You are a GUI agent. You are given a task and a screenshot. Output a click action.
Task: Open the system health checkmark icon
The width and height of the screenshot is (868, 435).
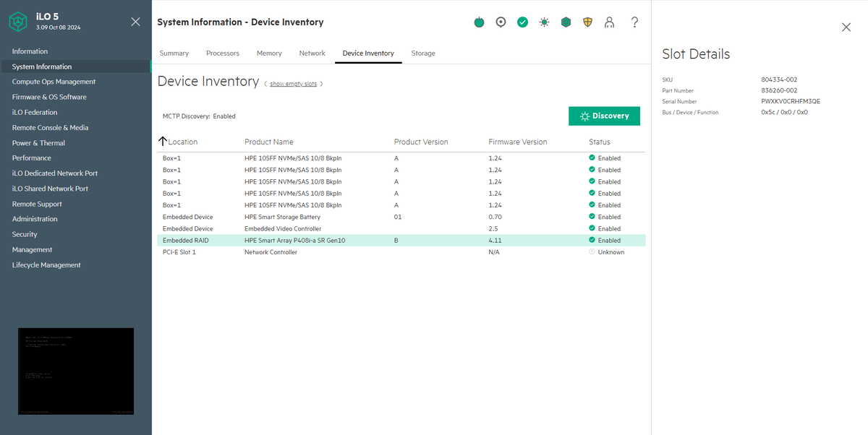coord(522,22)
